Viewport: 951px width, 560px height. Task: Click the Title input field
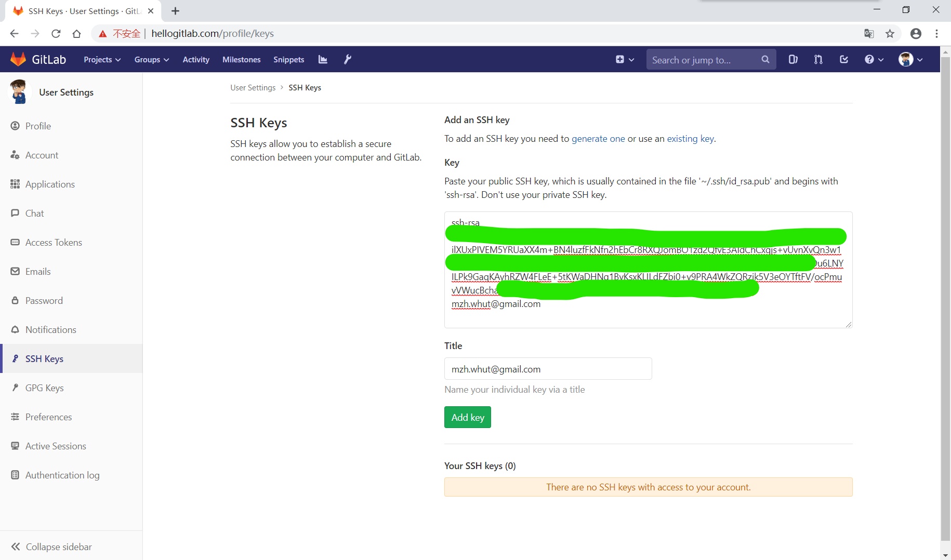(548, 369)
